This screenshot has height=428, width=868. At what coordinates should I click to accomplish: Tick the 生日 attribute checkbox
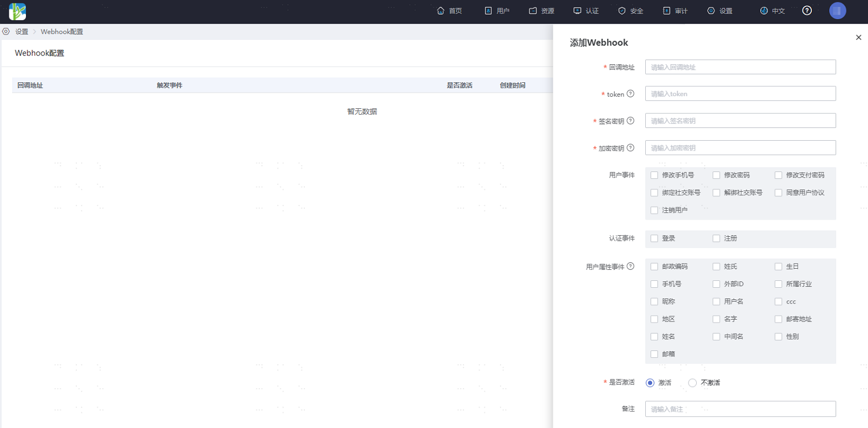[778, 266]
